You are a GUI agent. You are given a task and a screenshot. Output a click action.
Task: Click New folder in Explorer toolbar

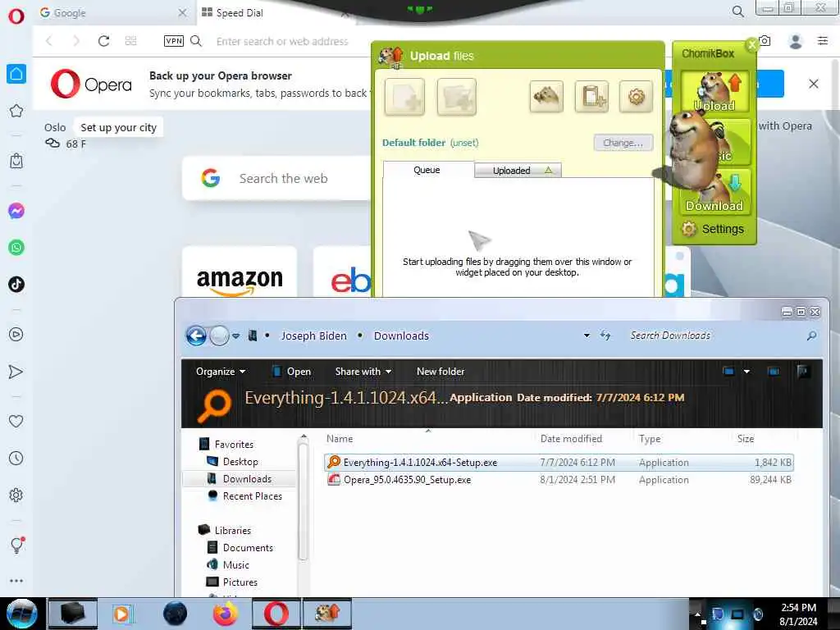[441, 372]
